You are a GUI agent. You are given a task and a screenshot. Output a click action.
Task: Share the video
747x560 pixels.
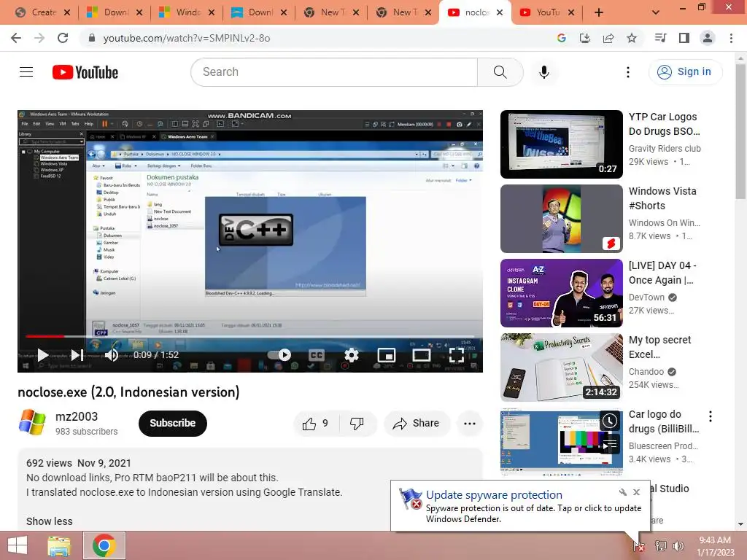click(417, 423)
